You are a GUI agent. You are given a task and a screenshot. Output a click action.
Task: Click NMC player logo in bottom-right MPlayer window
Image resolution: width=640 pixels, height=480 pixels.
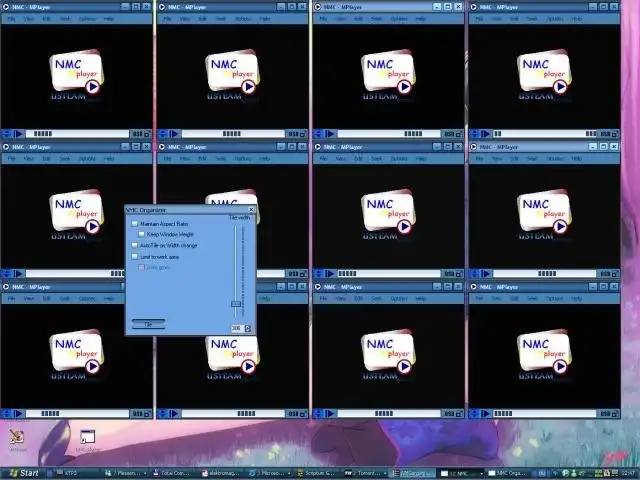(544, 352)
